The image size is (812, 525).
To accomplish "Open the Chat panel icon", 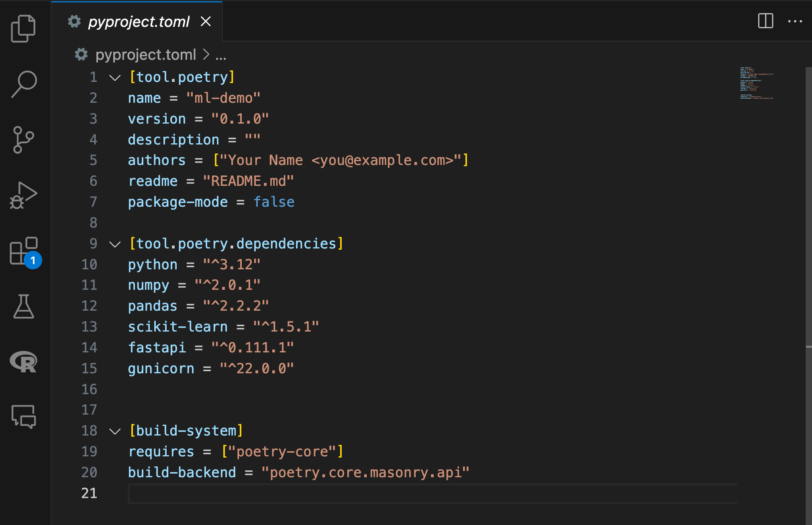I will pos(23,417).
